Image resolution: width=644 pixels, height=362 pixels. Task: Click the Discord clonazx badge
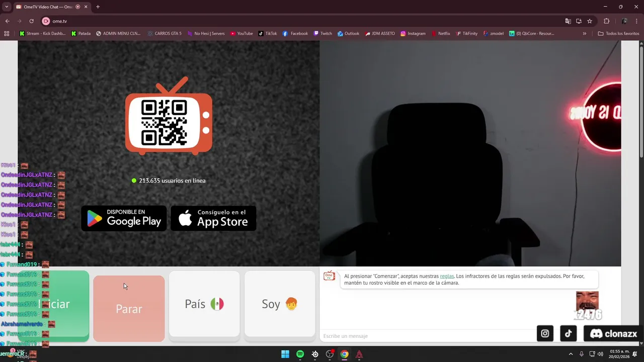(613, 333)
